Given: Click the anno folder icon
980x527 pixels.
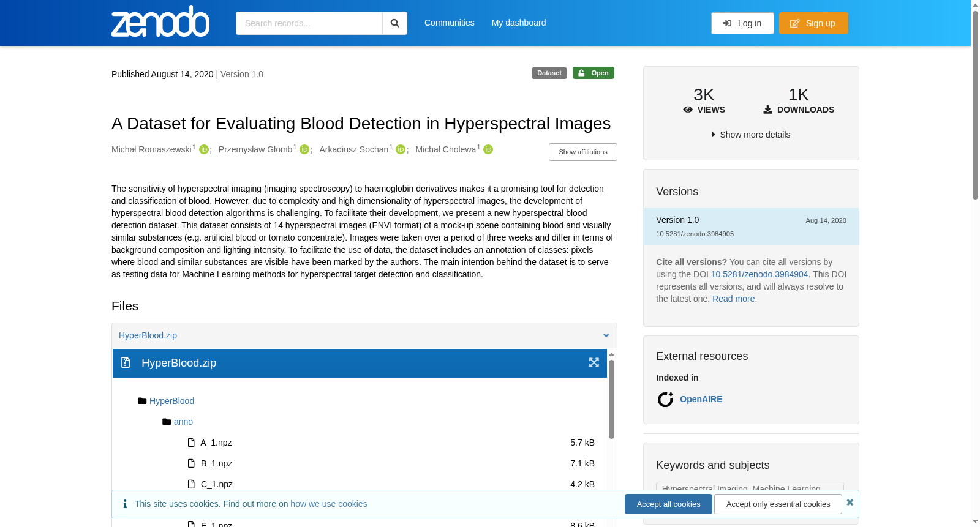Looking at the screenshot, I should coord(167,422).
